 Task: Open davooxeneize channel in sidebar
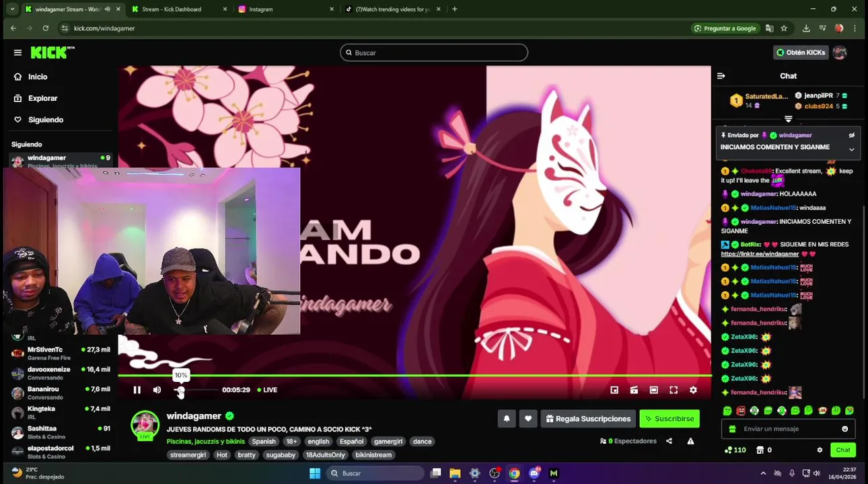click(x=61, y=373)
